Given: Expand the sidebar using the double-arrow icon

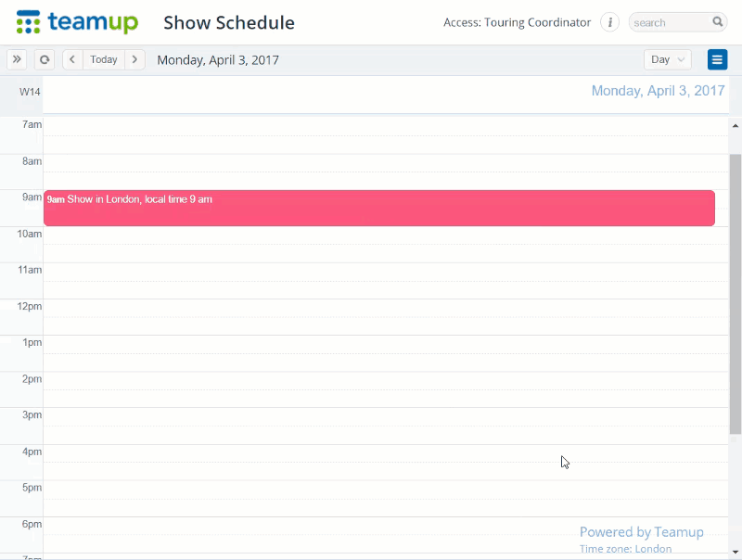Looking at the screenshot, I should 17,59.
